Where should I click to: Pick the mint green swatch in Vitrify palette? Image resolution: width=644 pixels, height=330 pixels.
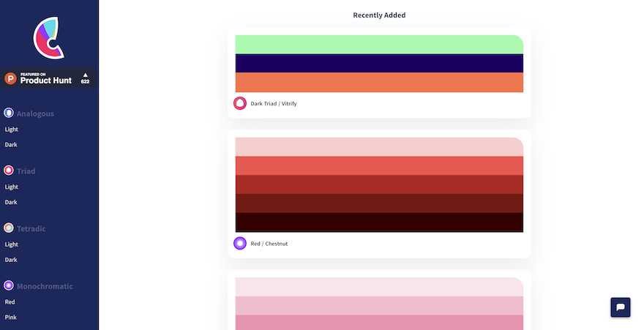[379, 45]
